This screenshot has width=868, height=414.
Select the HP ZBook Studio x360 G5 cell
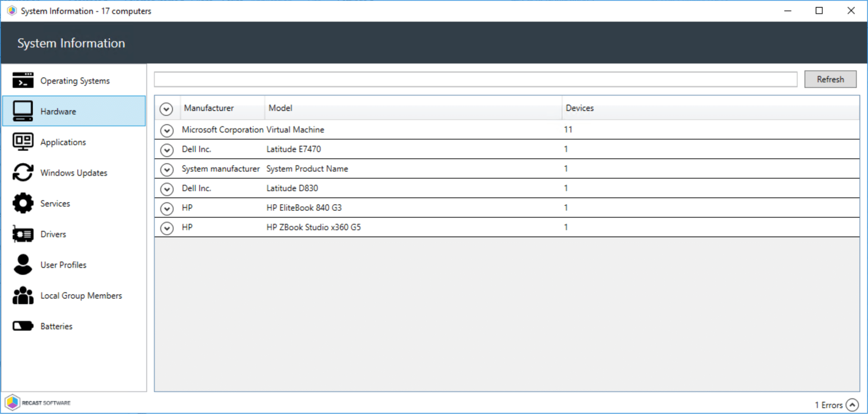313,227
